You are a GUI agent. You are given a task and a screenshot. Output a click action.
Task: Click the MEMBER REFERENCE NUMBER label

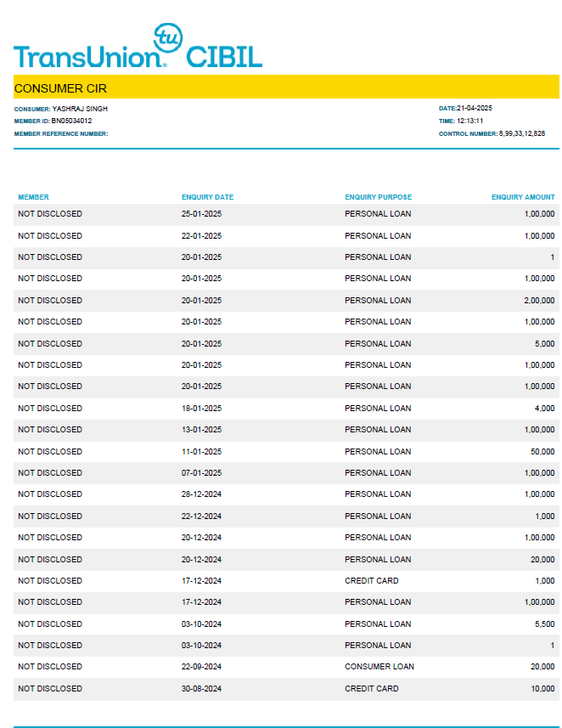(x=61, y=134)
